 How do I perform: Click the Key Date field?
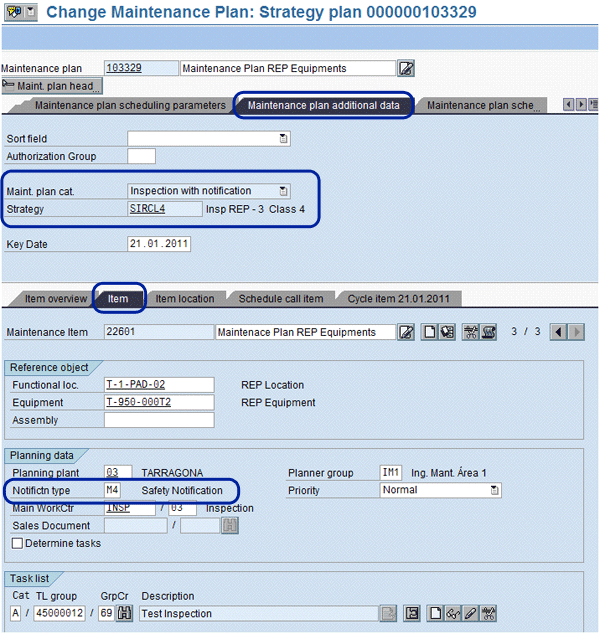[x=159, y=244]
